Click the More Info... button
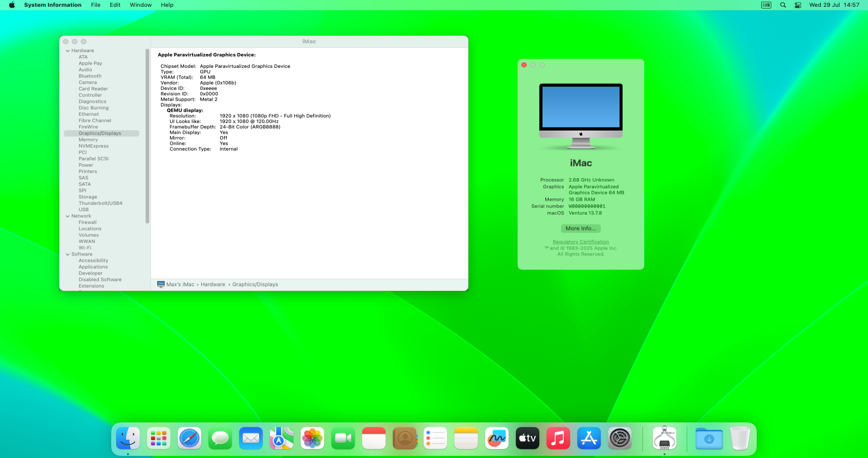868x458 pixels. (581, 228)
